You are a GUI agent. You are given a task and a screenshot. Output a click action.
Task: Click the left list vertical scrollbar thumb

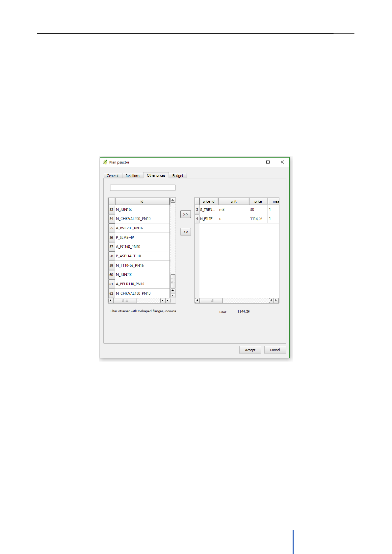(173, 281)
